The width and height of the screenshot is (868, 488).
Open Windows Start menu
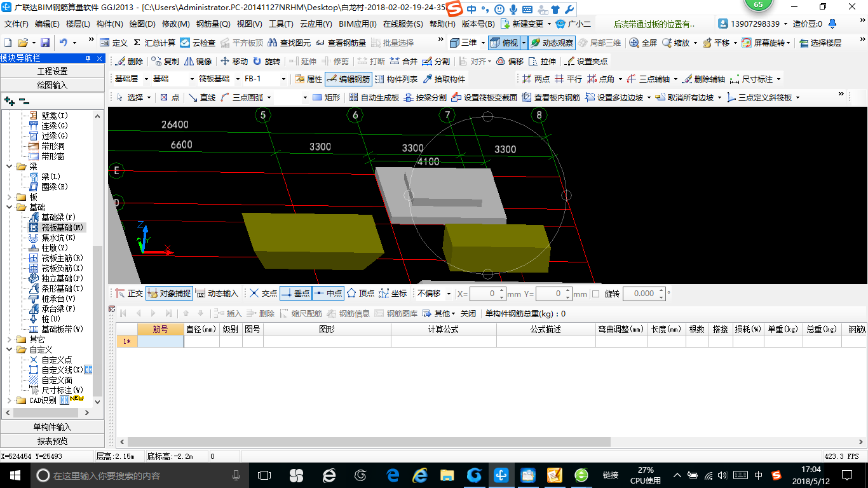[x=14, y=475]
